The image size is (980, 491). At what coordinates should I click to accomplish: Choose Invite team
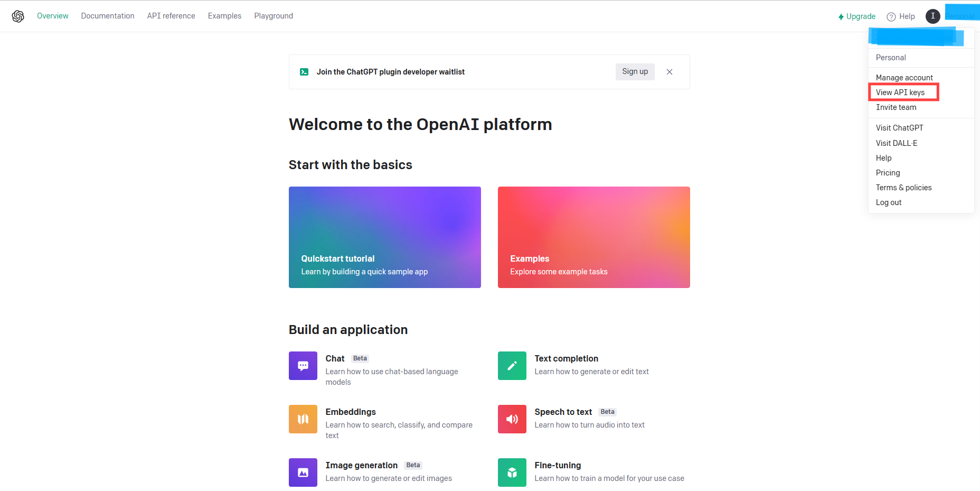point(896,107)
